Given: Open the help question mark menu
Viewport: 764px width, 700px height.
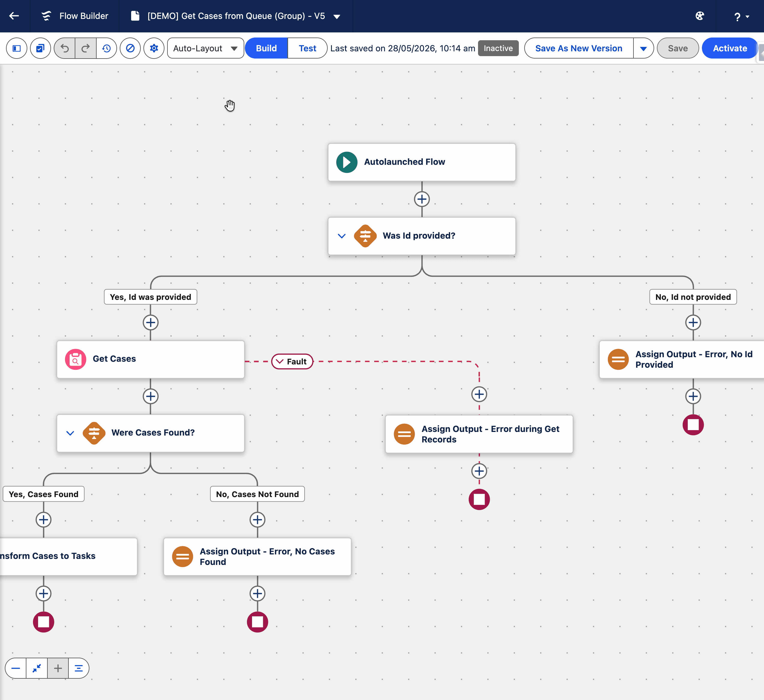Looking at the screenshot, I should pyautogui.click(x=741, y=16).
